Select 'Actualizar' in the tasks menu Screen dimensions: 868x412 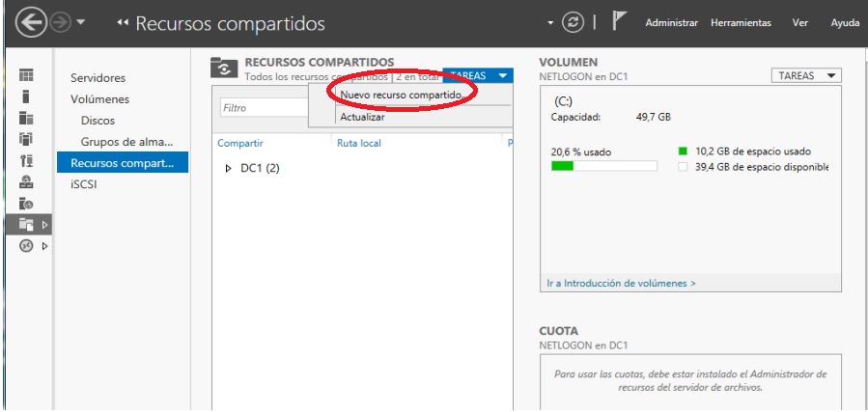pos(362,117)
